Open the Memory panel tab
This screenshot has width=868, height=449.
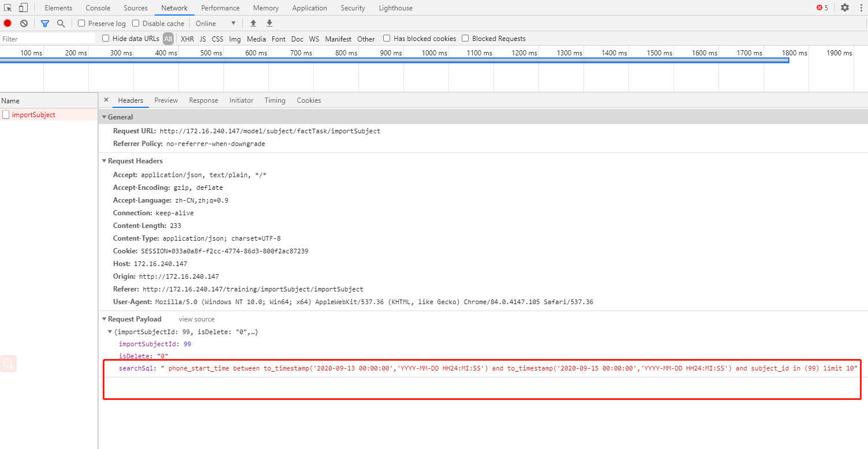(x=265, y=8)
